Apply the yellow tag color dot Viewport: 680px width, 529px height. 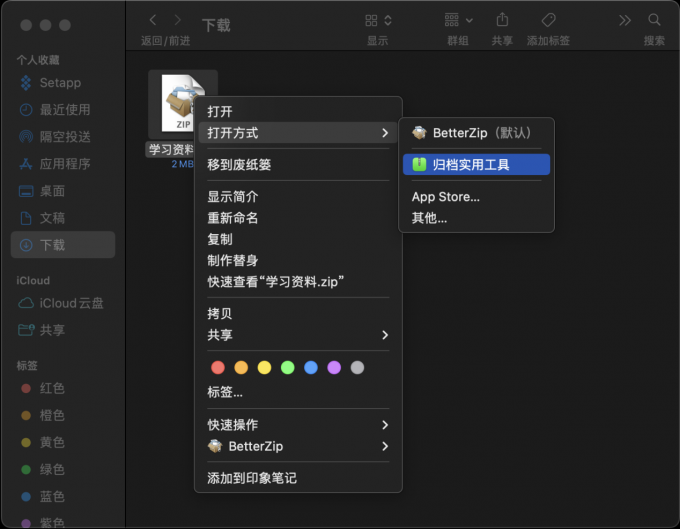click(x=264, y=368)
